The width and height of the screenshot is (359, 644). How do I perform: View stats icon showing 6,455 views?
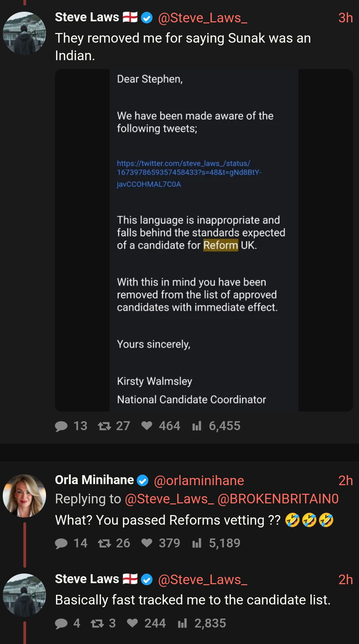(x=197, y=426)
